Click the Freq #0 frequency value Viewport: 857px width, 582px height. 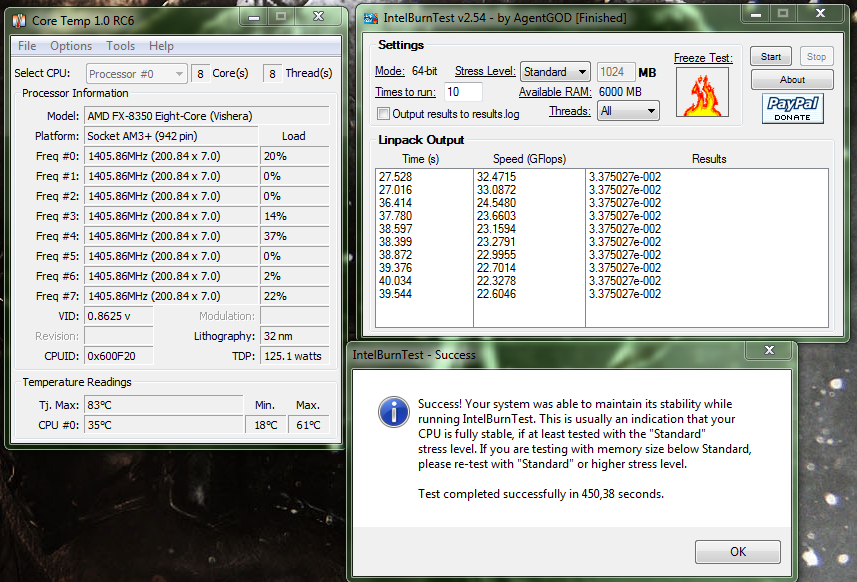point(171,156)
